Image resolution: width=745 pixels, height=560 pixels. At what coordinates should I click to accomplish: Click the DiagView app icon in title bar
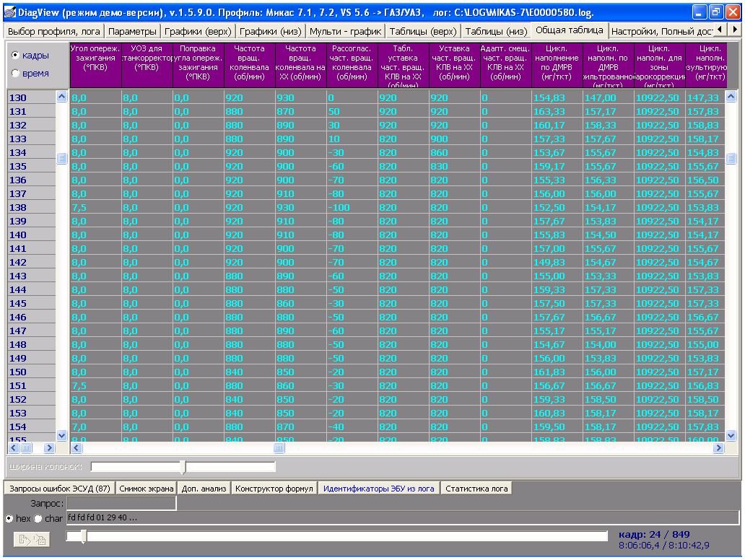[x=10, y=12]
